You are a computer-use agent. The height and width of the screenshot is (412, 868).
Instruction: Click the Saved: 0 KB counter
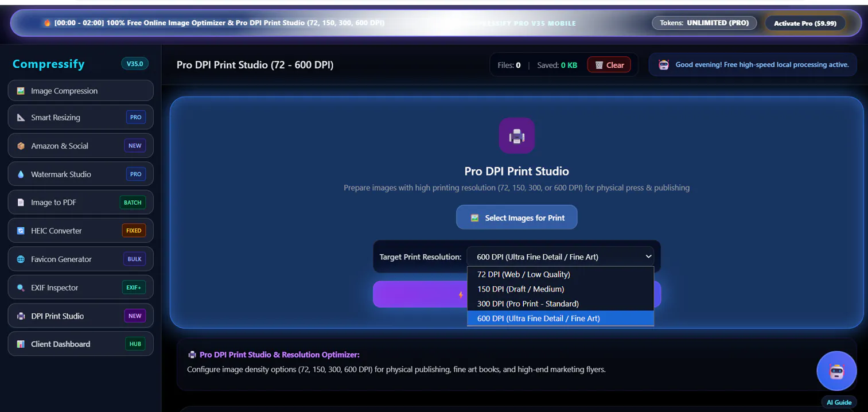557,65
